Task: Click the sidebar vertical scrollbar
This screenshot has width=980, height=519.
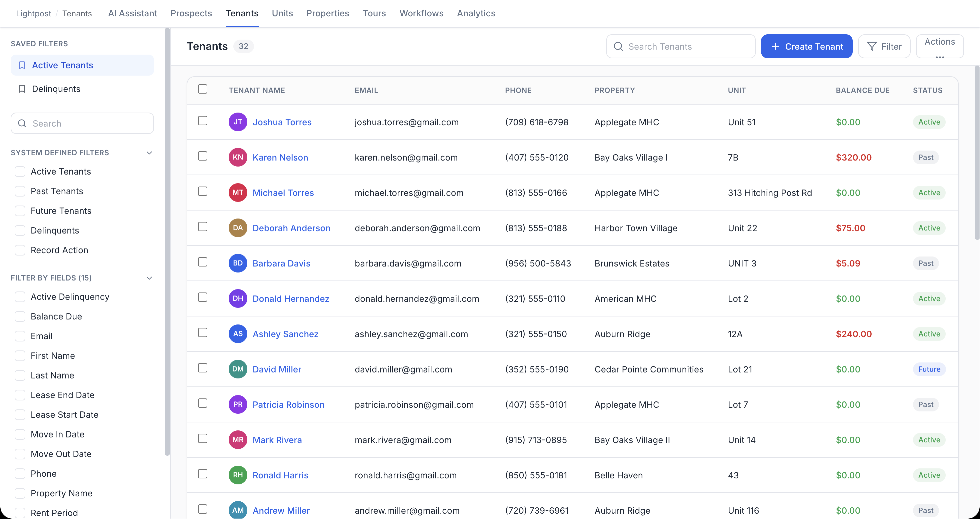Action: click(x=167, y=242)
